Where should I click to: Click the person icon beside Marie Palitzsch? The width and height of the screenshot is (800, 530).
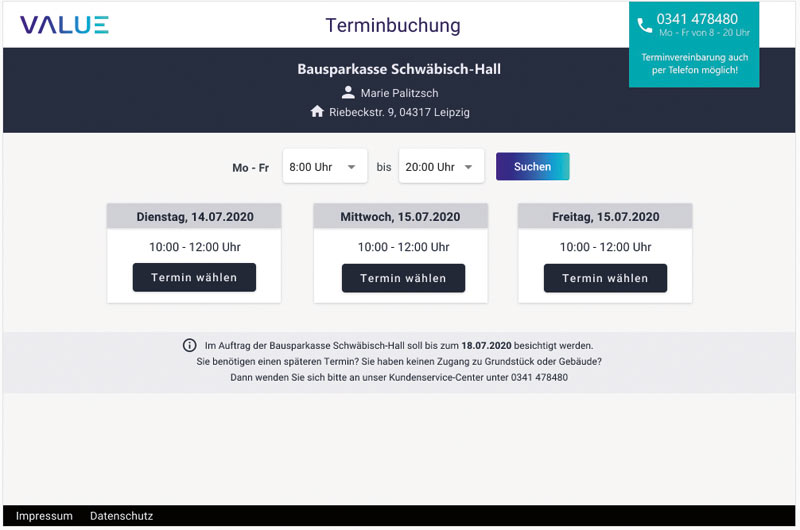pos(348,93)
